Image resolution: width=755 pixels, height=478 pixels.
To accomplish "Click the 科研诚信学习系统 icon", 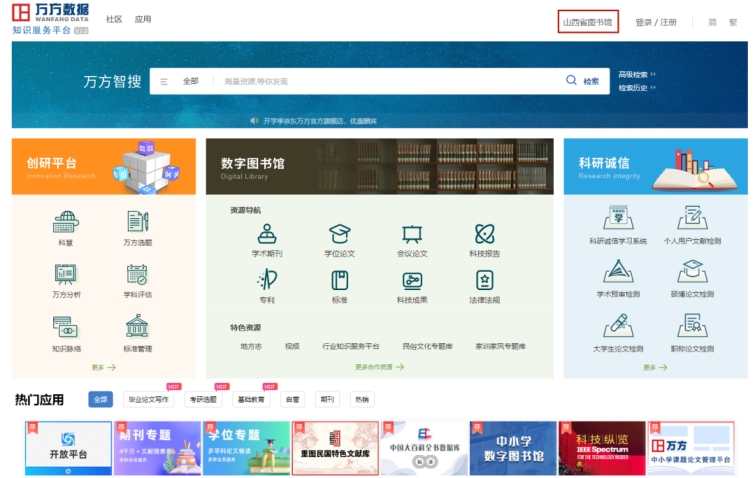I will 618,219.
